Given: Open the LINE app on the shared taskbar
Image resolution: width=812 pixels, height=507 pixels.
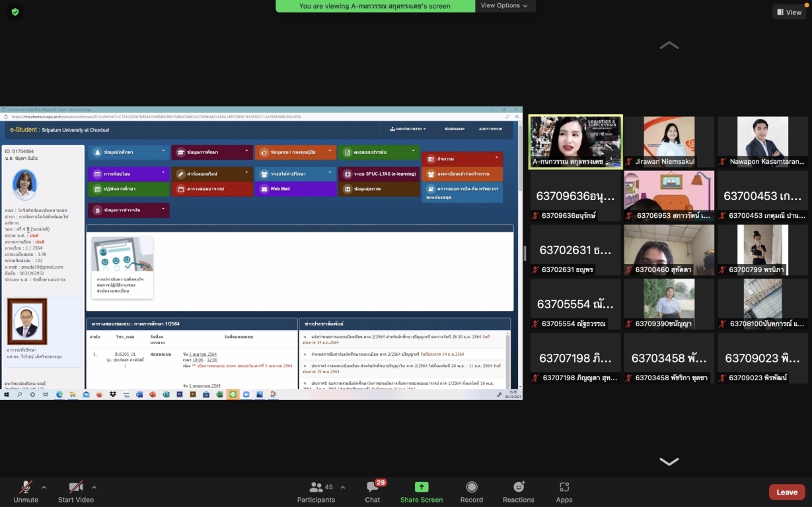Looking at the screenshot, I should click(x=233, y=394).
